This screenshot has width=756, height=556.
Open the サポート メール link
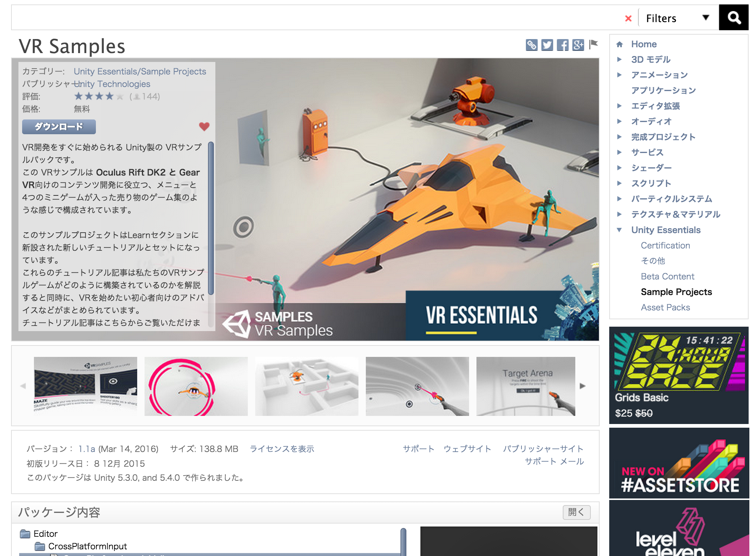[x=554, y=461]
